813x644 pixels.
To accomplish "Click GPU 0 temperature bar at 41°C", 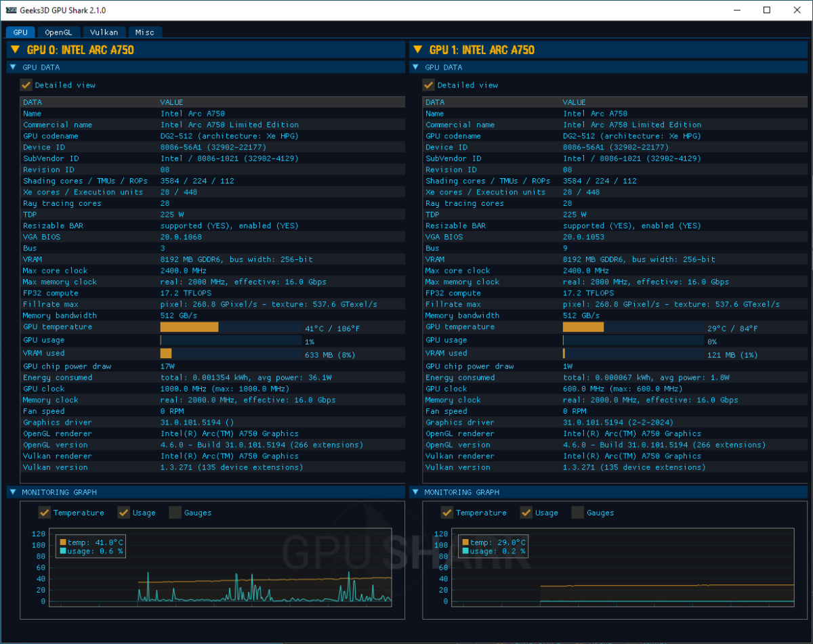I will 231,327.
